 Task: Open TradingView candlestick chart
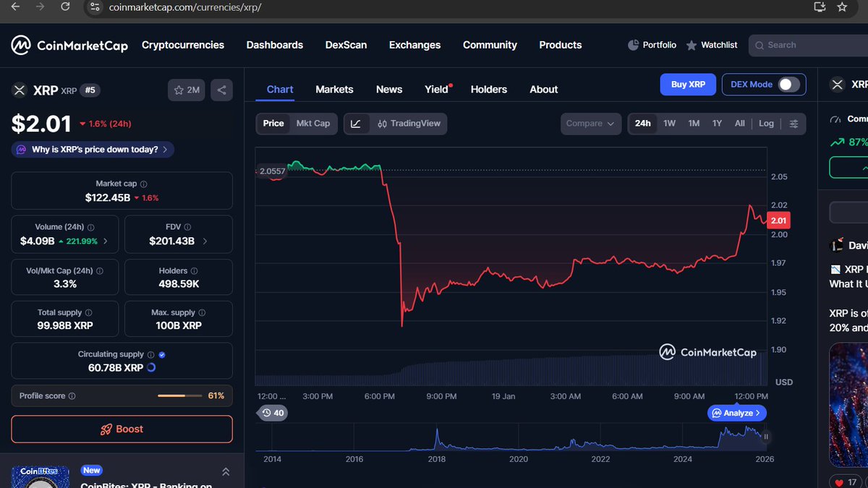tap(409, 124)
